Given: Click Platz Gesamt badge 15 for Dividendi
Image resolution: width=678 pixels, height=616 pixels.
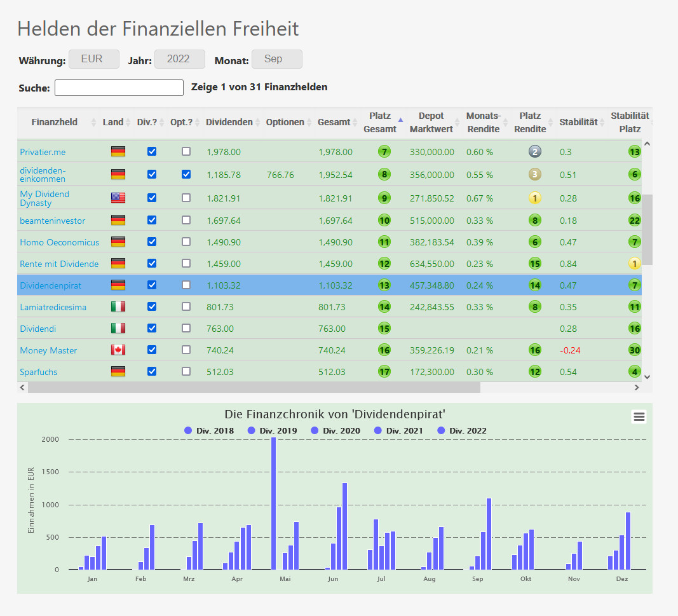Looking at the screenshot, I should pos(384,328).
